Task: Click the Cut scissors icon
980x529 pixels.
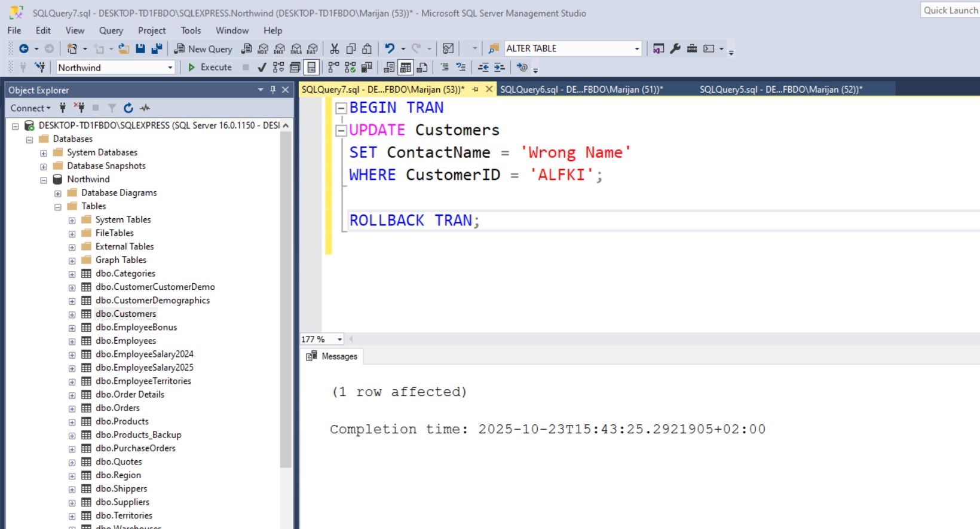Action: (335, 49)
